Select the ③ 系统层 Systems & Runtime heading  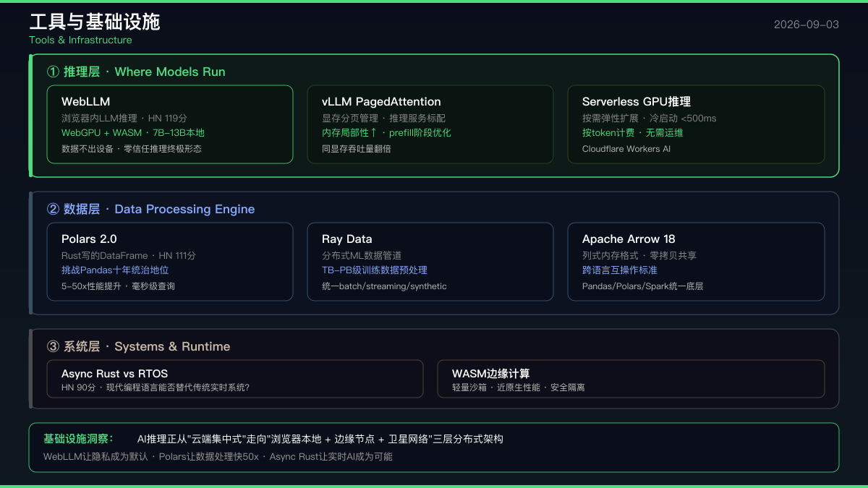(138, 346)
